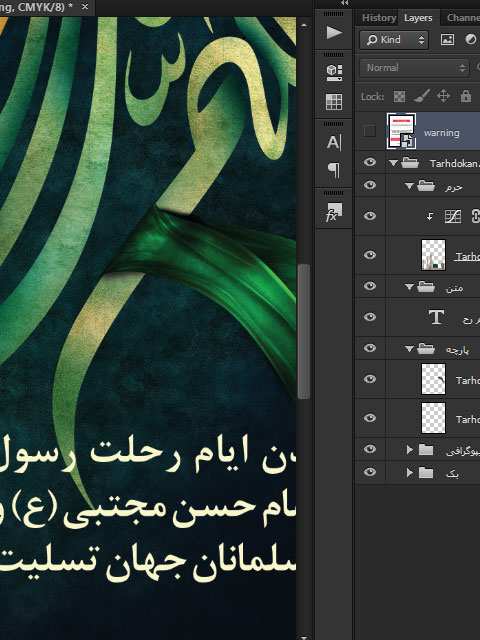Switch to the Layers tab
The width and height of the screenshot is (480, 640).
[418, 18]
